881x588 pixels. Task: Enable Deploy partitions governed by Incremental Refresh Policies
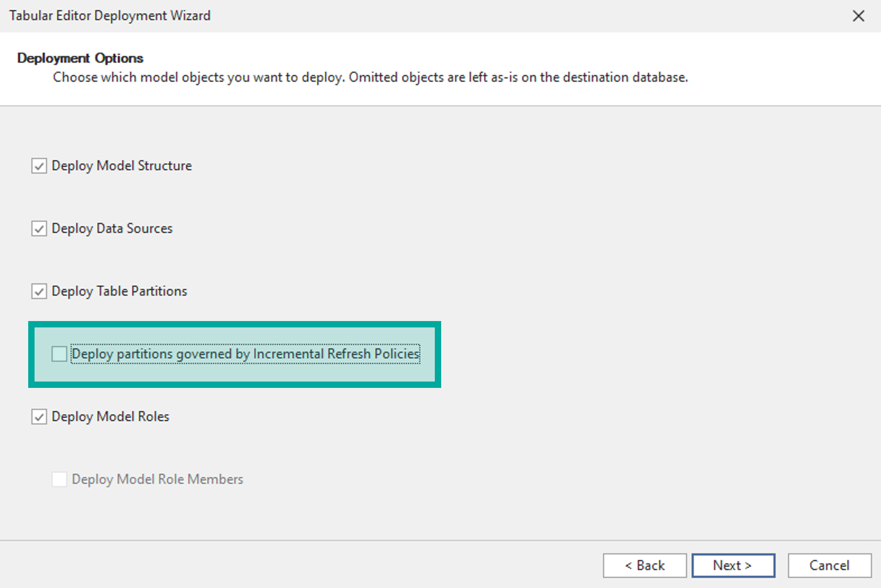pos(58,354)
